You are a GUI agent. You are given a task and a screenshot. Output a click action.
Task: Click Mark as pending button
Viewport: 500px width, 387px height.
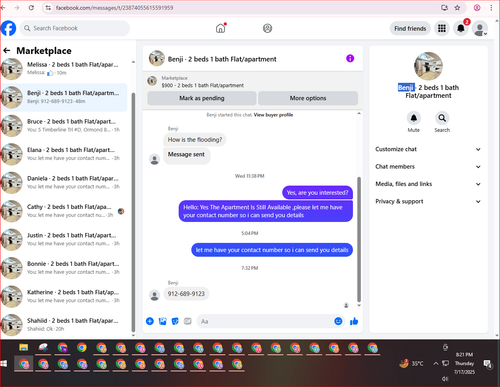202,98
